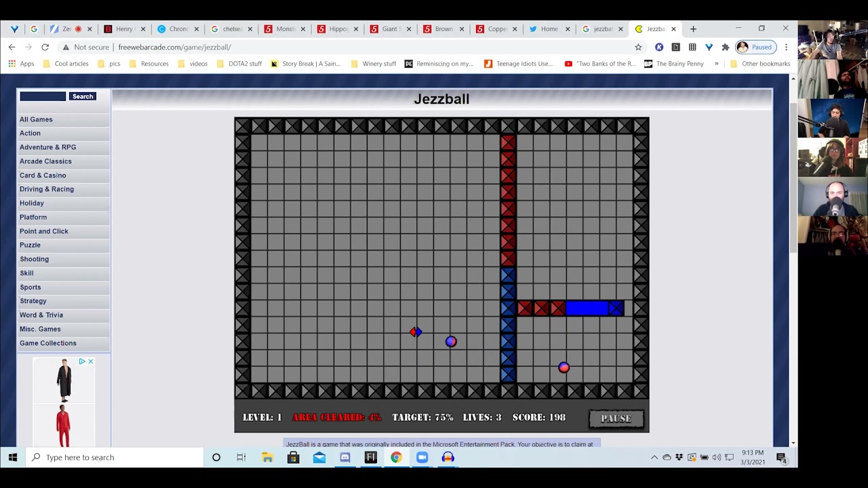The height and width of the screenshot is (488, 868).
Task: Pause the Jezzball game
Action: tap(616, 418)
